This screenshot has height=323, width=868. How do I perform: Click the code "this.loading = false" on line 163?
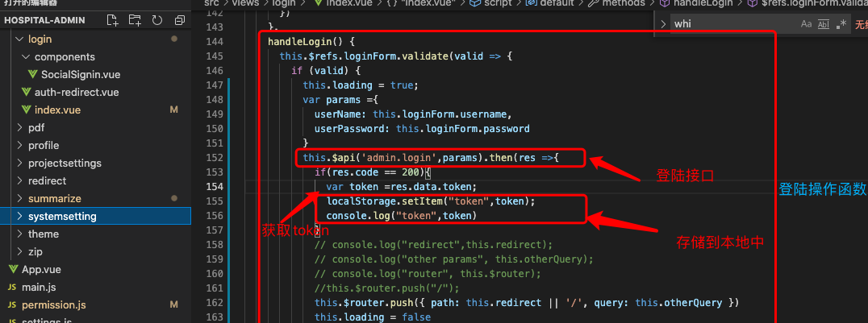[373, 317]
